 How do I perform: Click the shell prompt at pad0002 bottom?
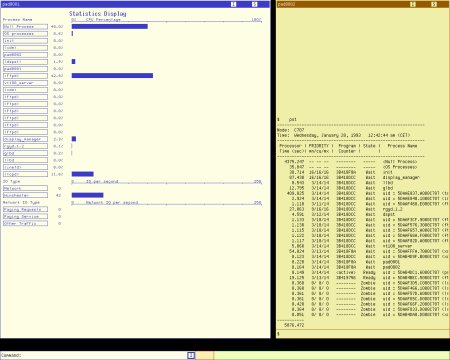[278, 334]
